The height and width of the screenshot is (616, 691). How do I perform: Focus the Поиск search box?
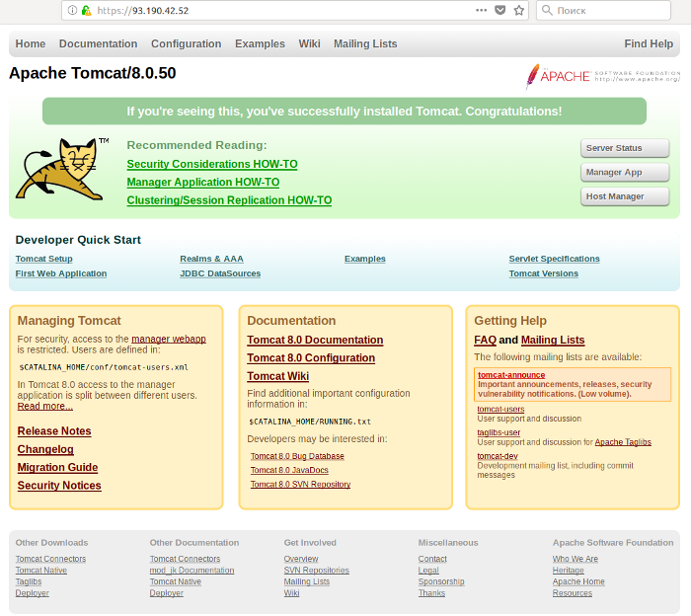pyautogui.click(x=604, y=10)
